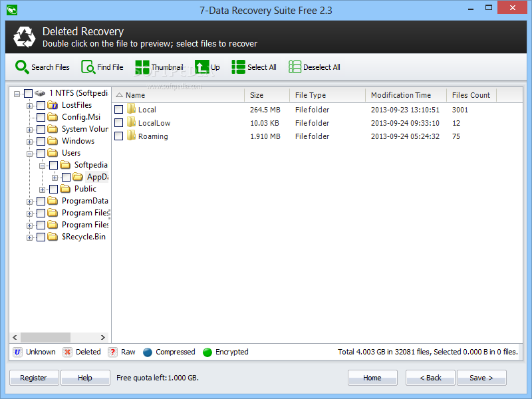
Task: Go Up one folder level
Action: (202, 67)
